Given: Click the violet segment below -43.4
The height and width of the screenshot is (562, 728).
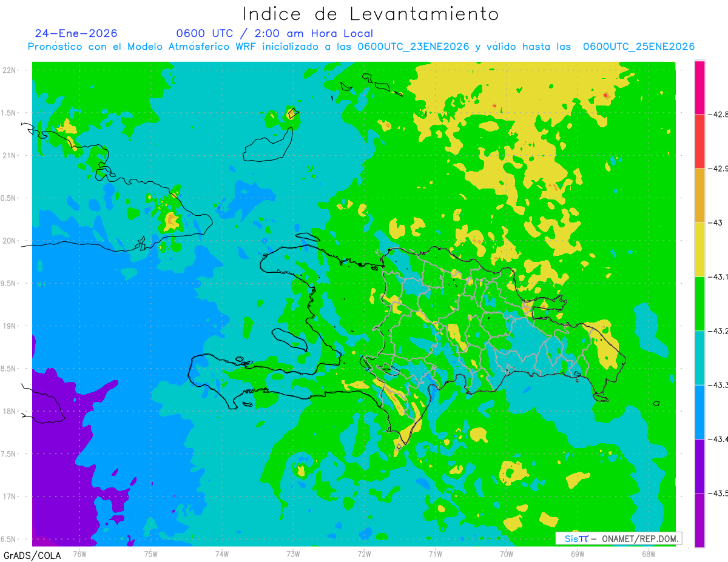Looking at the screenshot, I should click(x=699, y=466).
